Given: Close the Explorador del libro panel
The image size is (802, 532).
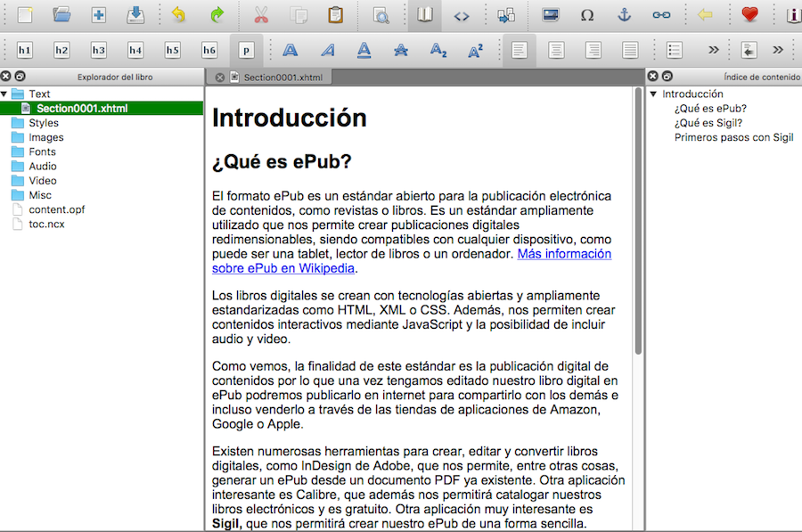Looking at the screenshot, I should click(x=5, y=77).
